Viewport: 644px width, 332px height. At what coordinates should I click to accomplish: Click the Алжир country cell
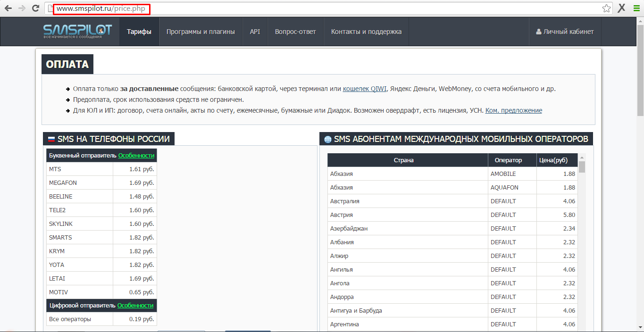tap(408, 256)
